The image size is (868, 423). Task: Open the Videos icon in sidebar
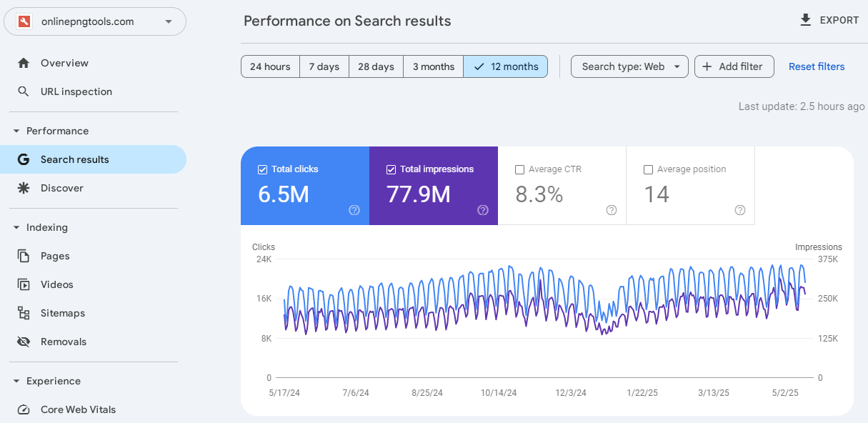(x=24, y=284)
